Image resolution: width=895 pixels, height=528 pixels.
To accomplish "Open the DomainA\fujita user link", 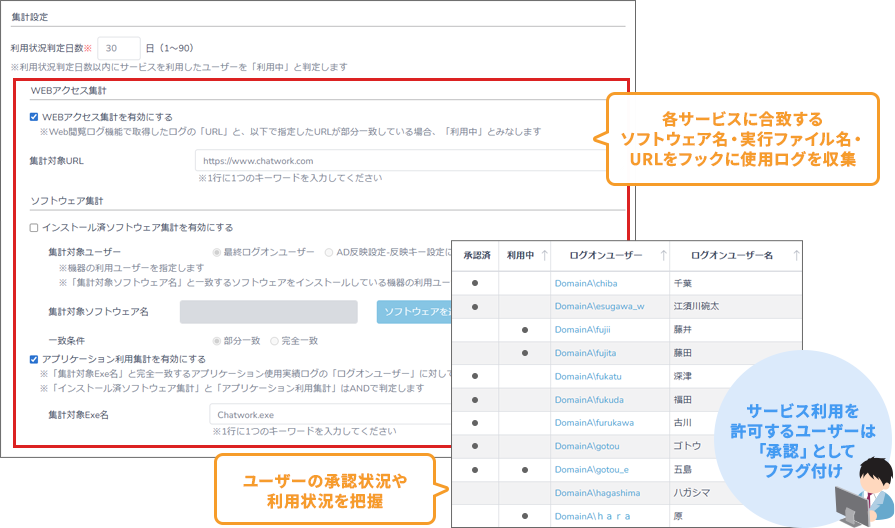I will coord(585,353).
